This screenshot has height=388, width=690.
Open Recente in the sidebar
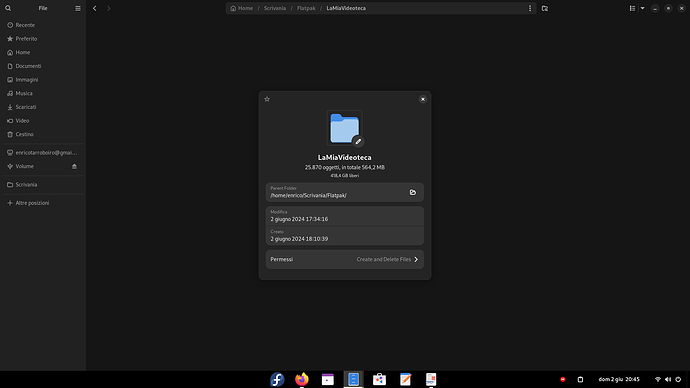coord(43,25)
